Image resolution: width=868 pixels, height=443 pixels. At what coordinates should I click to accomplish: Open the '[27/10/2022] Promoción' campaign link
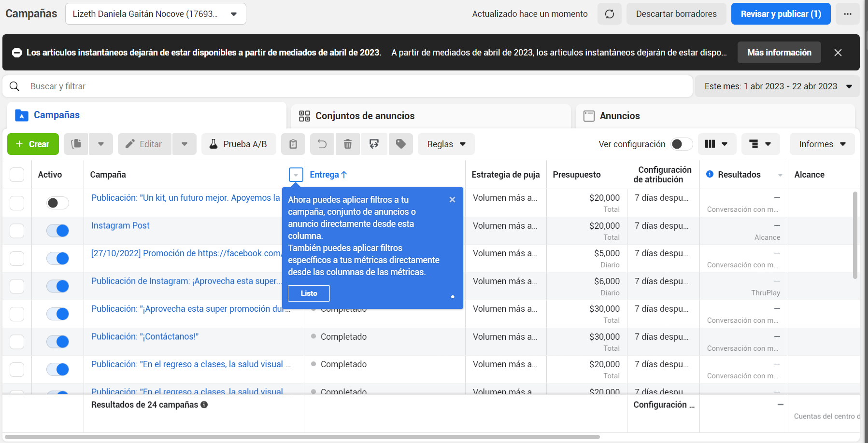click(186, 253)
